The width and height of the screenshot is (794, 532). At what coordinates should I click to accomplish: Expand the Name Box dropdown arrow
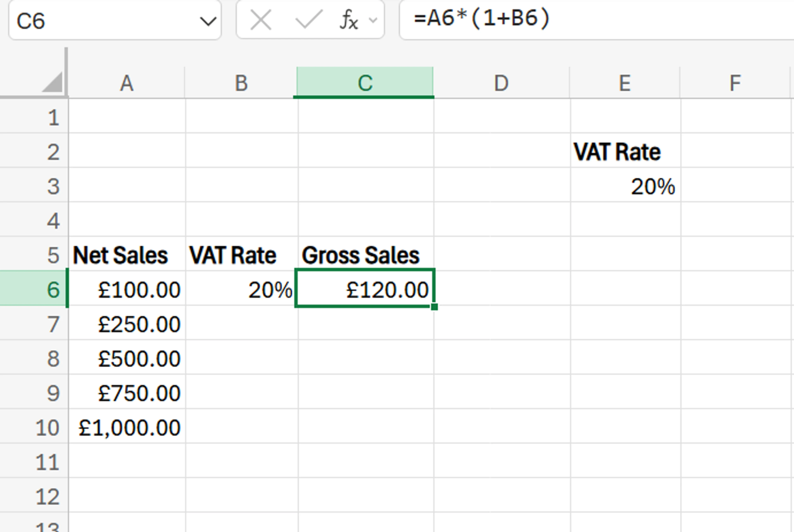pyautogui.click(x=208, y=22)
